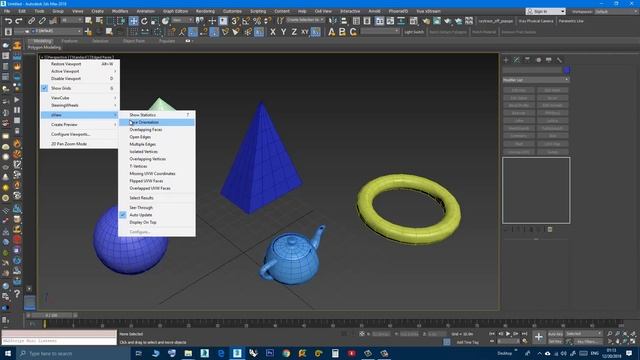Open the Hierarchy tab of command panel
Screen dimensions: 640x360
[527, 60]
